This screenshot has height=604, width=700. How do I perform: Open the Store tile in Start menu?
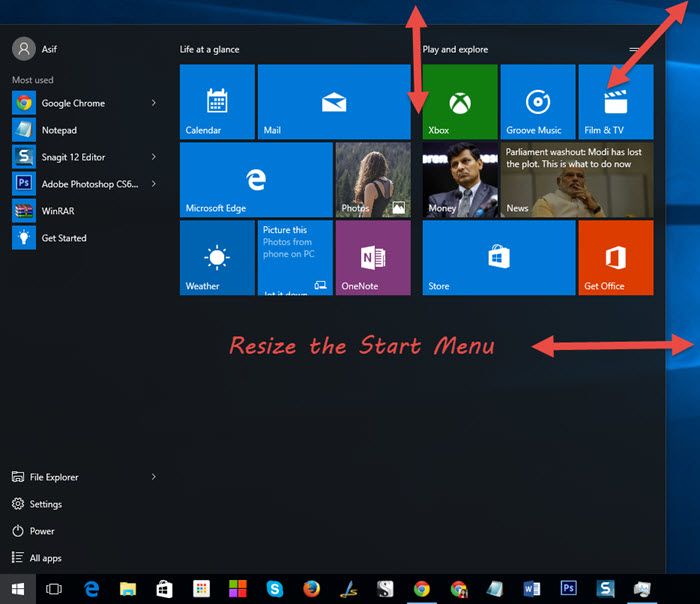[x=499, y=258]
